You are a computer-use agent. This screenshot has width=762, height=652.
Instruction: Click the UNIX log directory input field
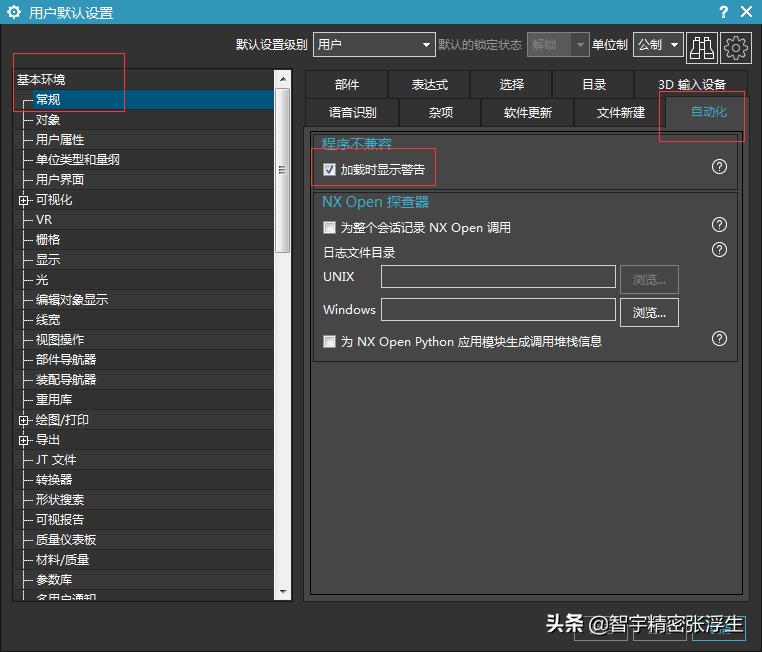click(498, 276)
